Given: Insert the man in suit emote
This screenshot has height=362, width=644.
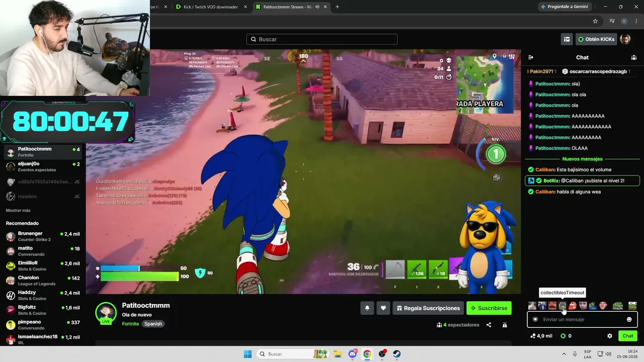Looking at the screenshot, I should point(542,306).
